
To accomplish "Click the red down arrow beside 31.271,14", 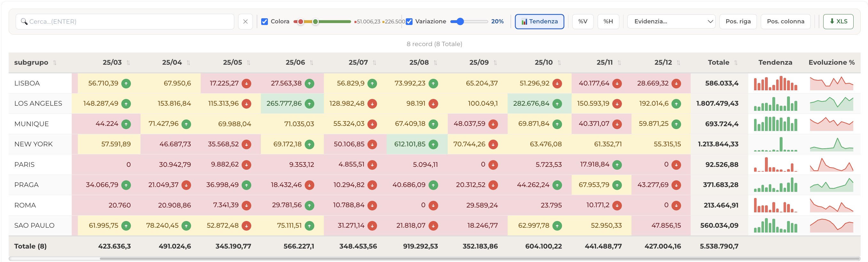I will [x=372, y=225].
